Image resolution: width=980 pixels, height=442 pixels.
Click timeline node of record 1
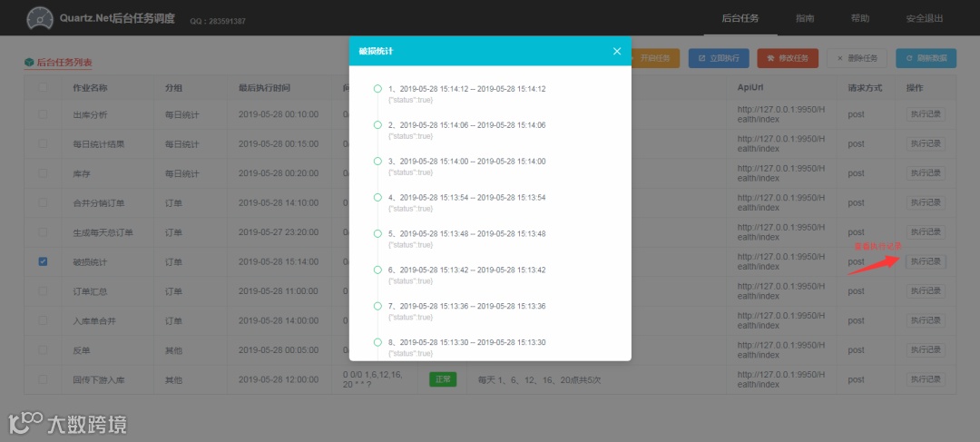point(377,89)
